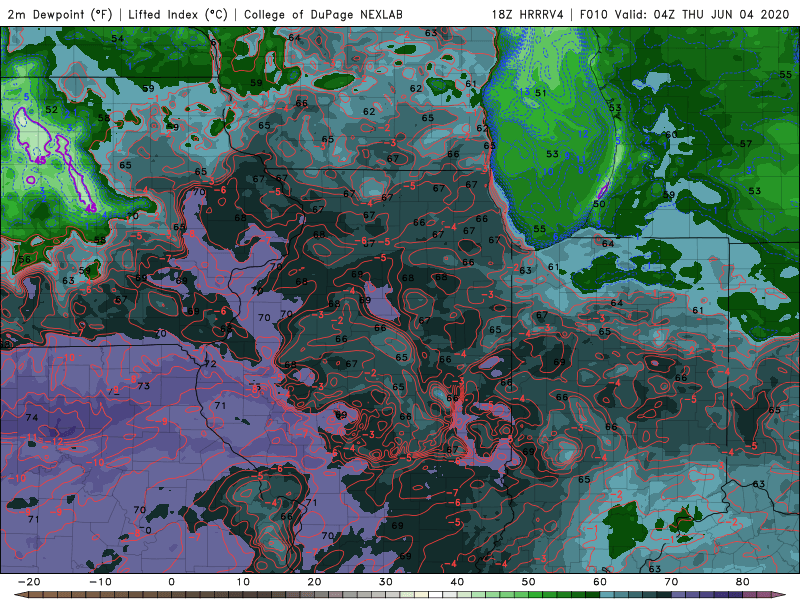Click the 80 label on the color scale
The height and width of the screenshot is (600, 800).
(743, 582)
